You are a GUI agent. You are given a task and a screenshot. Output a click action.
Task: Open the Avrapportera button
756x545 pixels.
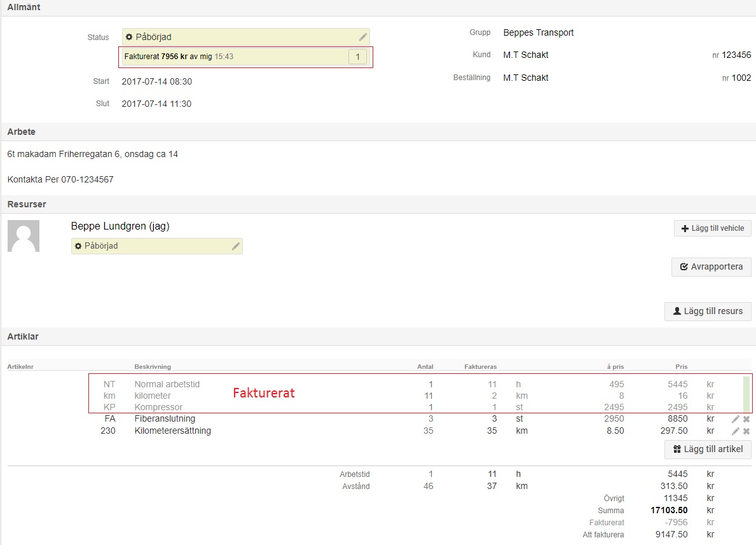point(711,266)
